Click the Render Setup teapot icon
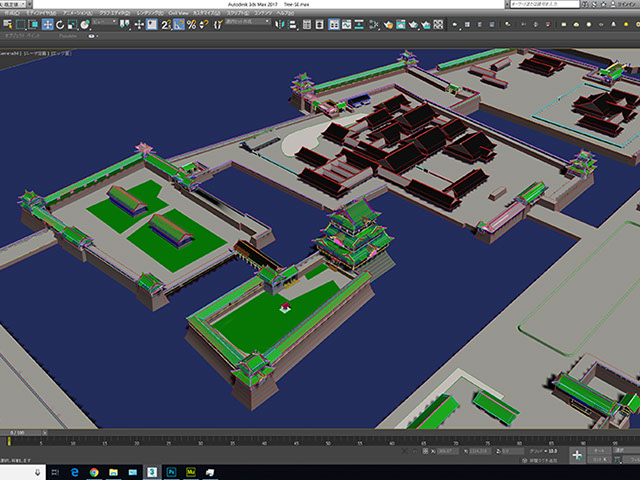 (x=399, y=24)
